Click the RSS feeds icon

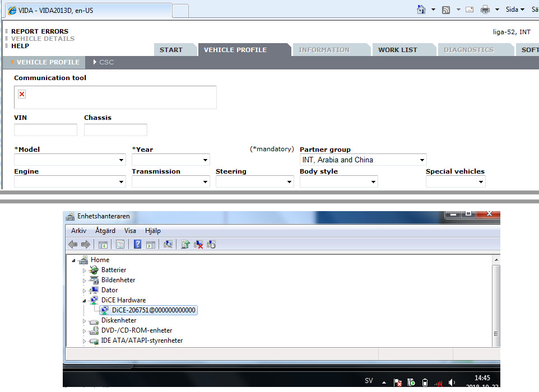tap(447, 10)
